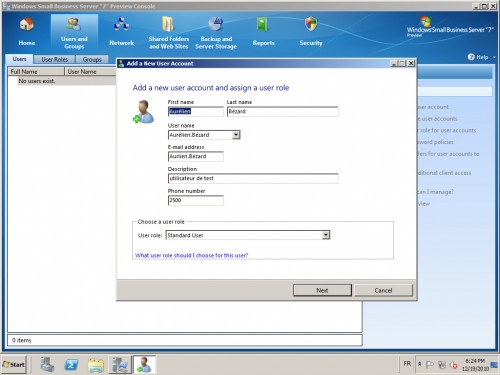Close the Add a New User Account dialog
The width and height of the screenshot is (500, 375).
411,63
